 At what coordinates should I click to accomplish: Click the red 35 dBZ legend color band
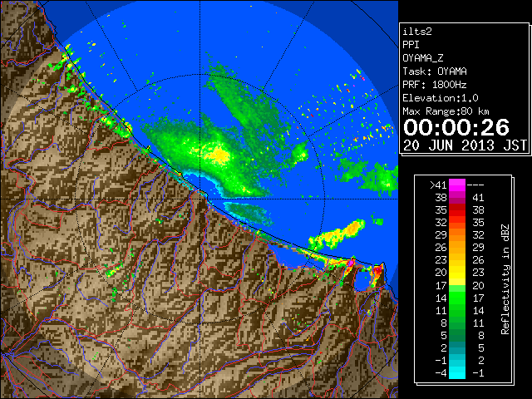pyautogui.click(x=457, y=210)
